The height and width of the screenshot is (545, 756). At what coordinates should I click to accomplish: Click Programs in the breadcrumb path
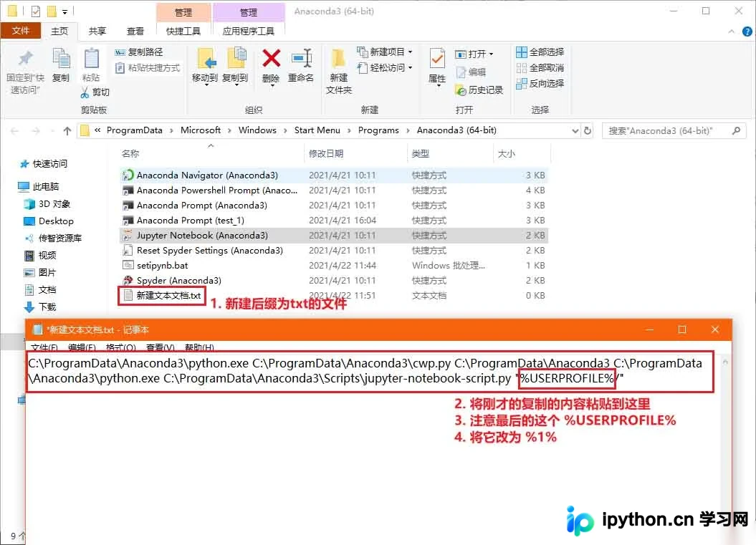click(x=378, y=130)
